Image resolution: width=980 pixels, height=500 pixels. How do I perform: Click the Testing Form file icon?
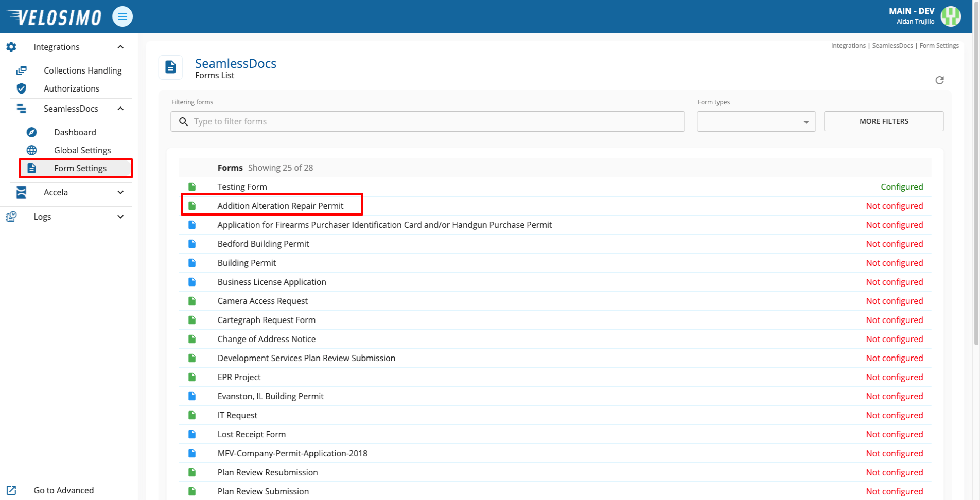(x=192, y=187)
